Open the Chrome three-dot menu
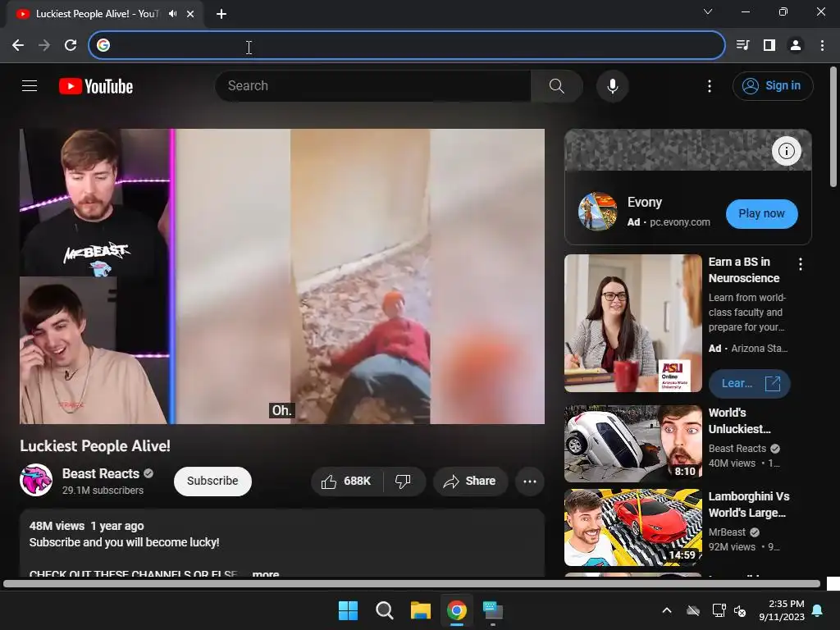Viewport: 840px width, 630px height. [822, 46]
